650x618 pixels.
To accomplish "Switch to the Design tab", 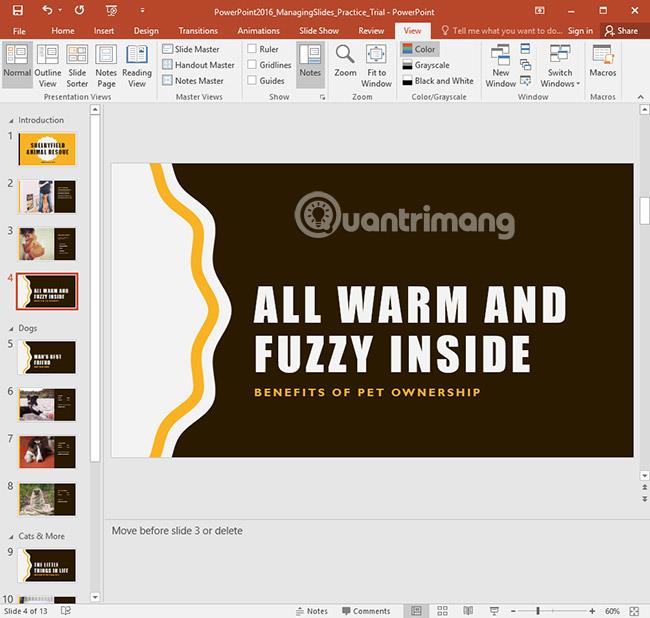I will (x=146, y=31).
